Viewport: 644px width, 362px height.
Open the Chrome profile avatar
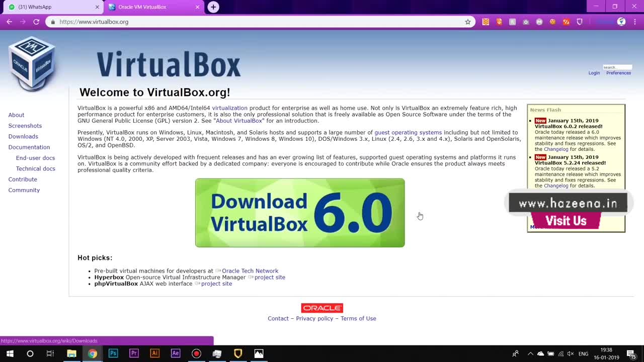[x=621, y=22]
